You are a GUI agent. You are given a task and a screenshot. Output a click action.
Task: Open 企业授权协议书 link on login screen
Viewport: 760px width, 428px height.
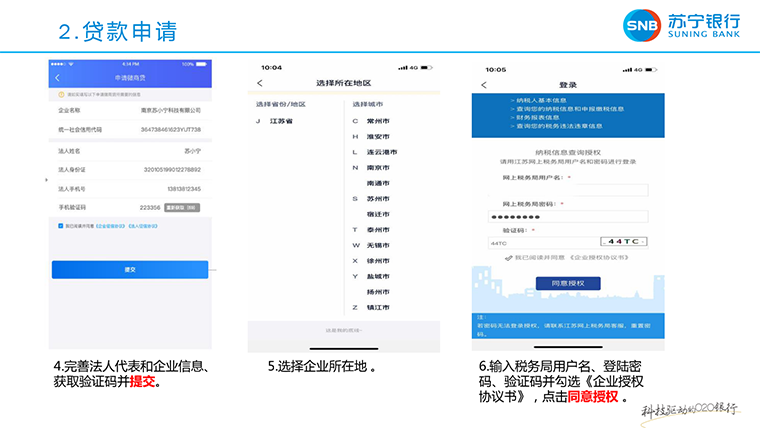pyautogui.click(x=599, y=258)
